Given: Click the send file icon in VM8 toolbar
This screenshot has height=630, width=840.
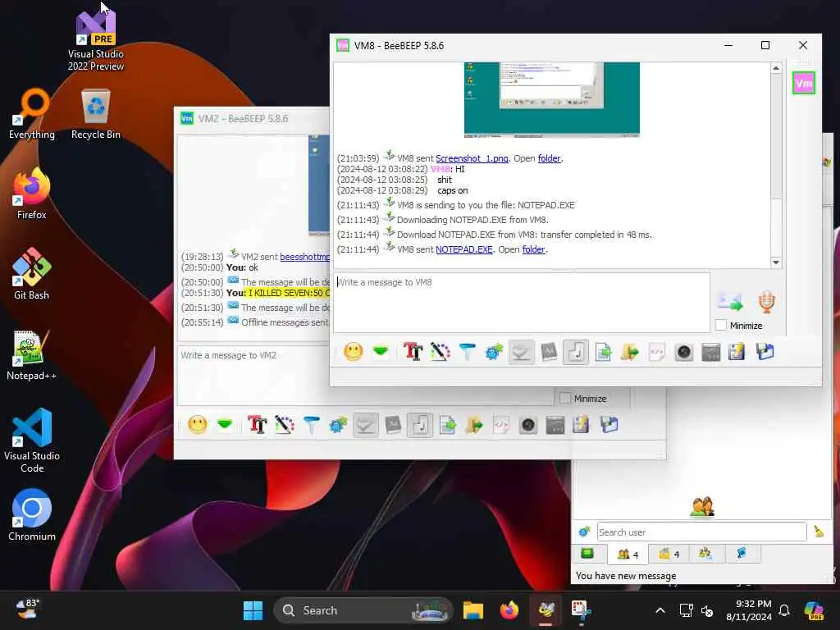Looking at the screenshot, I should click(603, 352).
